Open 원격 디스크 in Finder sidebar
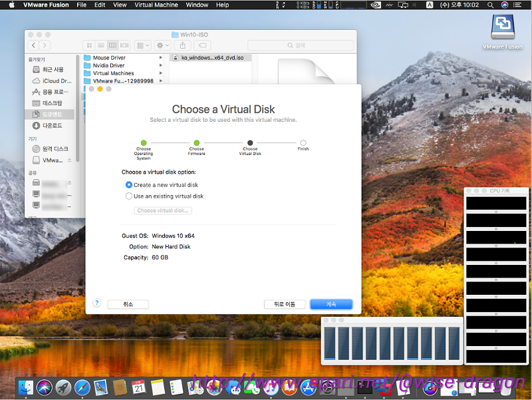 pyautogui.click(x=49, y=148)
